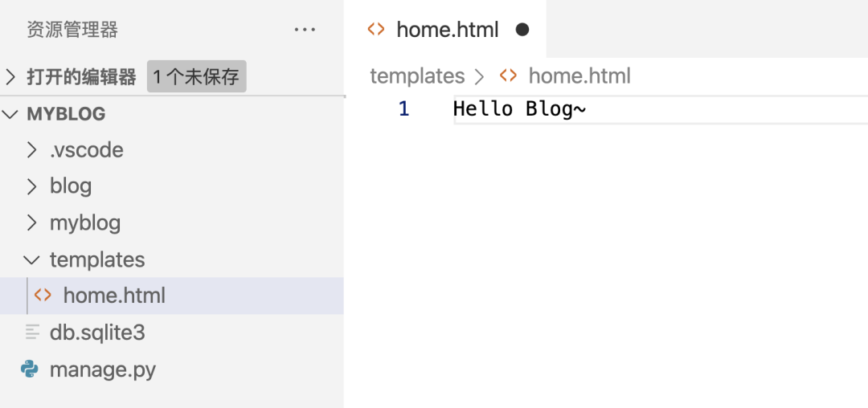Click the db.sqlite3 file icon

click(x=32, y=332)
